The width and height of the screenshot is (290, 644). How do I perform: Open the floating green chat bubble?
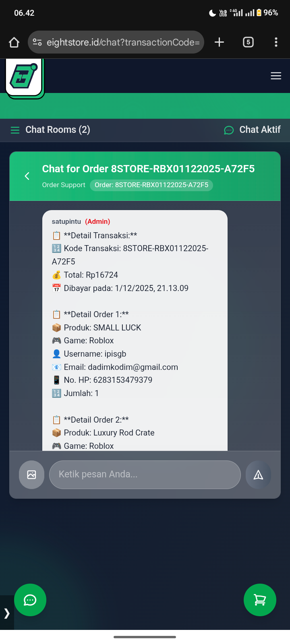(30, 600)
